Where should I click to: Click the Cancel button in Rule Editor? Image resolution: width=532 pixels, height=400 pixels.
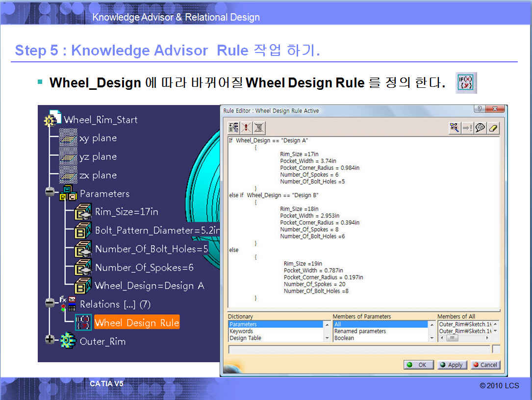click(x=485, y=365)
